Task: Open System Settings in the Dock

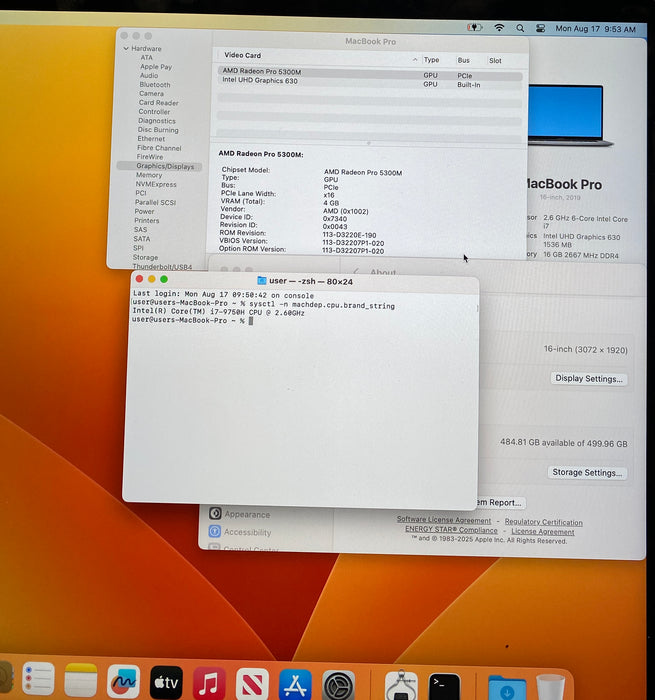Action: (x=338, y=686)
